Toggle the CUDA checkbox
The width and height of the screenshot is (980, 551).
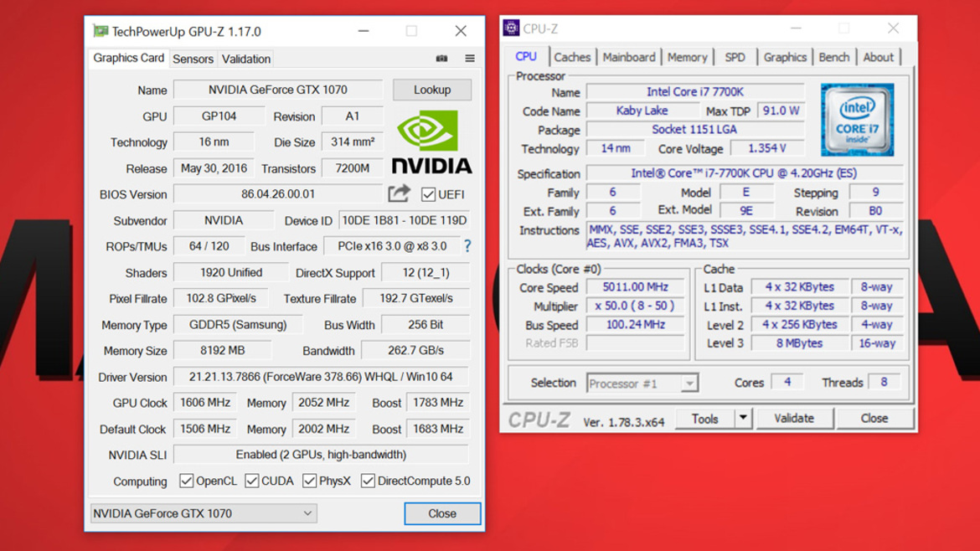click(252, 481)
